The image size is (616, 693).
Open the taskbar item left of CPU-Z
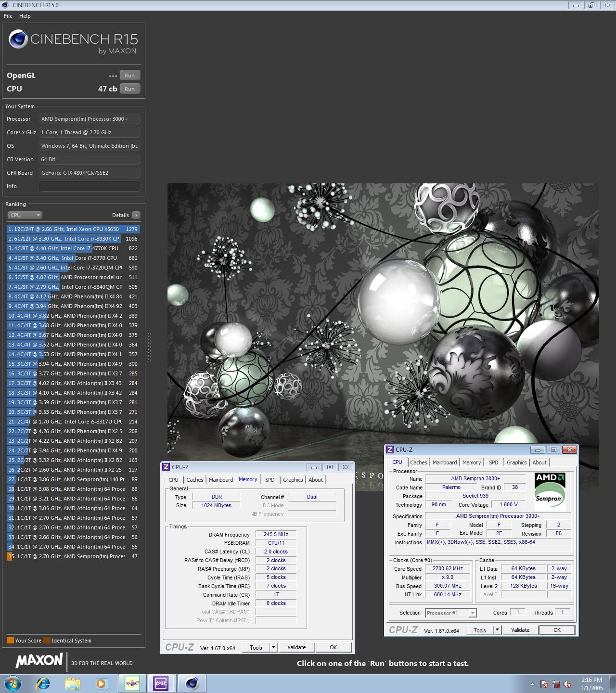(x=132, y=683)
